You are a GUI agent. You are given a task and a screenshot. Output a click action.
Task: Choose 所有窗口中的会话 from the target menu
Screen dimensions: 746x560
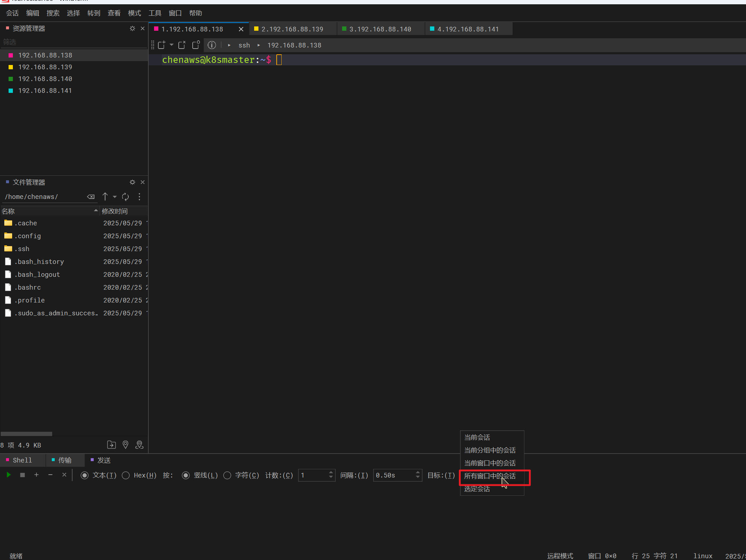[x=490, y=476]
